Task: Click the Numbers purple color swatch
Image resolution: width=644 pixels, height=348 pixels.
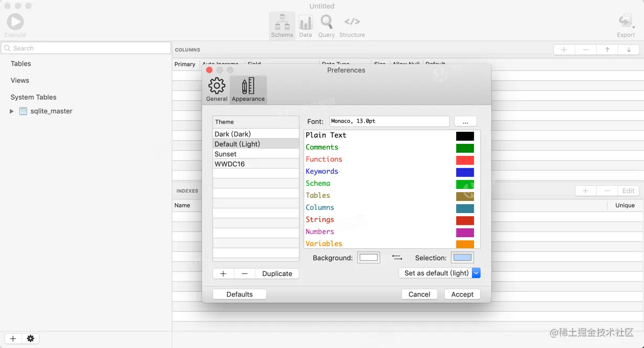Action: click(x=465, y=233)
